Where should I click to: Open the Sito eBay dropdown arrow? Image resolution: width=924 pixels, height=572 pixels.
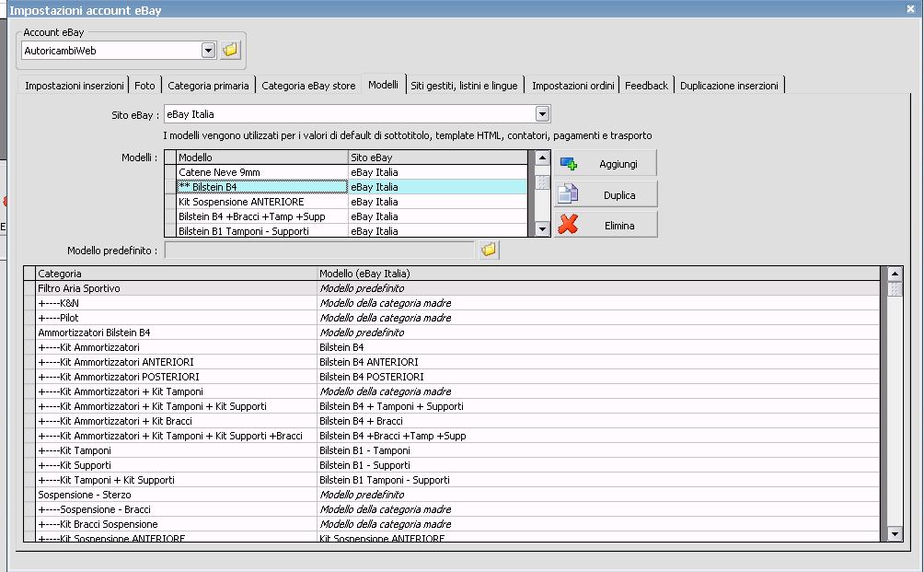pos(542,113)
